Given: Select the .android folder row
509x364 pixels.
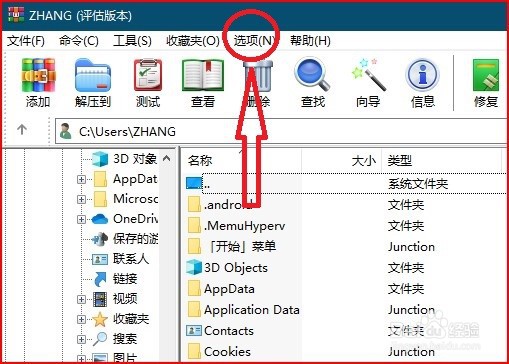Looking at the screenshot, I should 345,204.
